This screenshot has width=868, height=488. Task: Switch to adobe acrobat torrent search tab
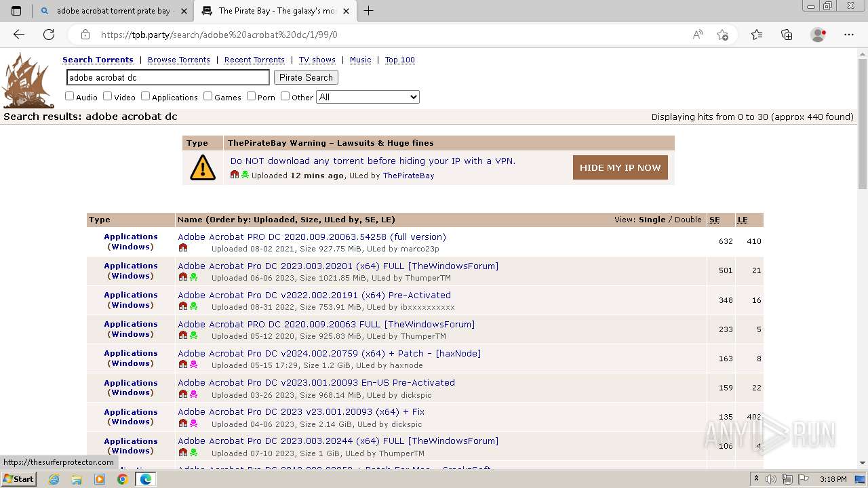(112, 11)
